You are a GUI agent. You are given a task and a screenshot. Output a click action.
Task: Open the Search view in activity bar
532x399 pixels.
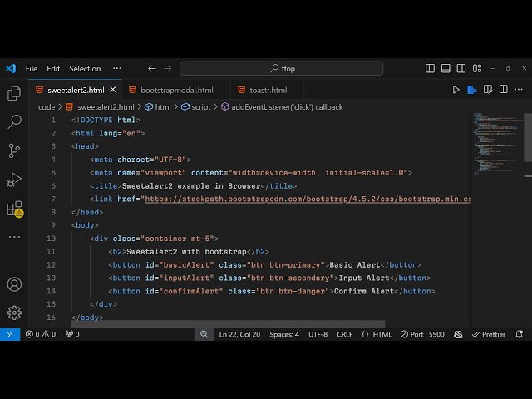click(14, 122)
